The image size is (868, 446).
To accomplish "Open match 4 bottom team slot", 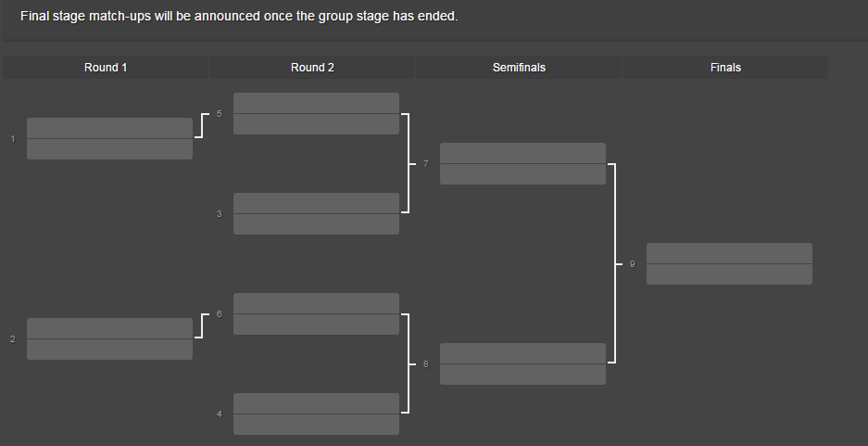I will 316,425.
